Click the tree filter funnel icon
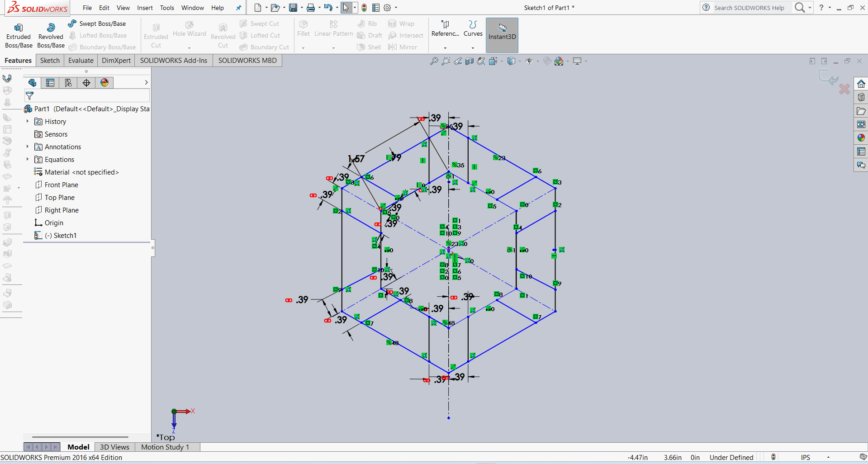 [x=30, y=96]
